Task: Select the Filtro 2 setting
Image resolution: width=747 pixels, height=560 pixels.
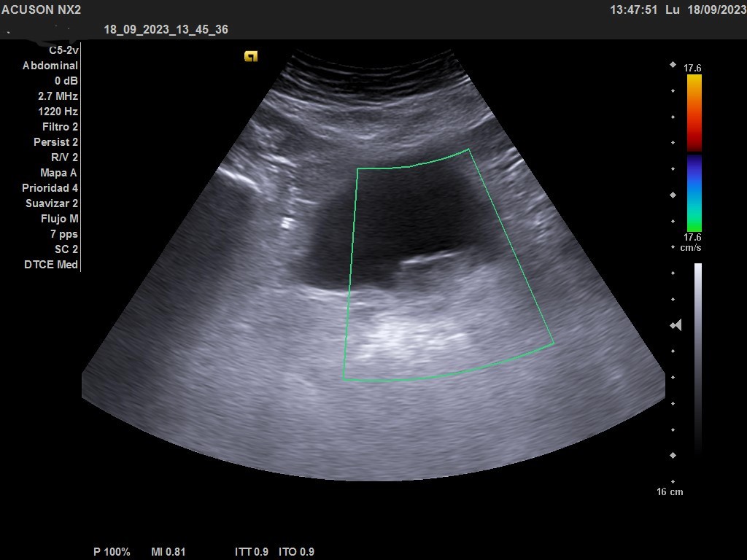Action: (x=60, y=127)
